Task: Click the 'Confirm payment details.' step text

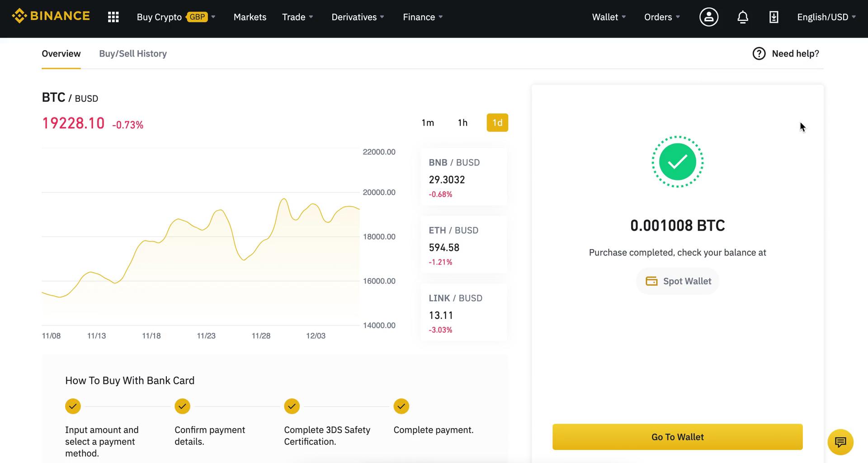Action: pos(210,436)
